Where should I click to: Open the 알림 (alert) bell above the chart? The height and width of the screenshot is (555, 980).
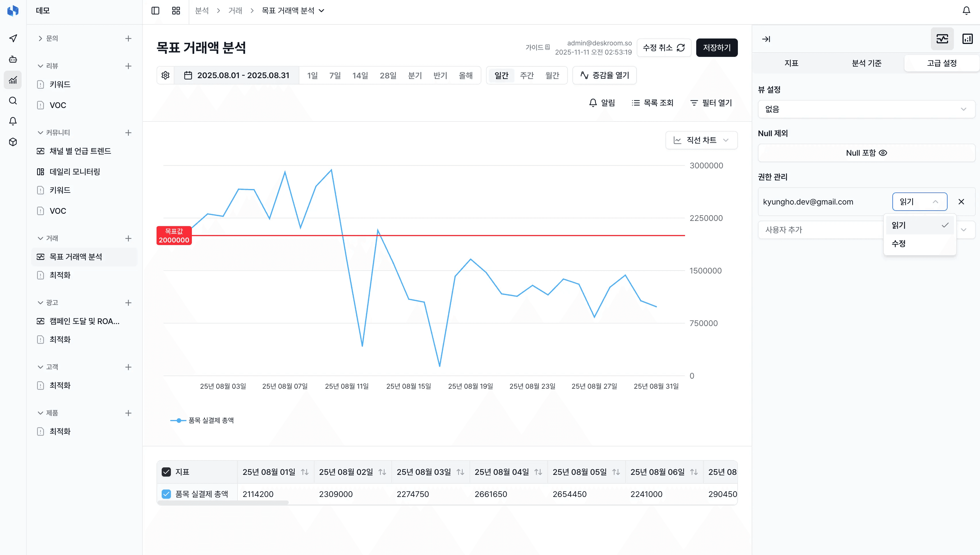pyautogui.click(x=602, y=102)
